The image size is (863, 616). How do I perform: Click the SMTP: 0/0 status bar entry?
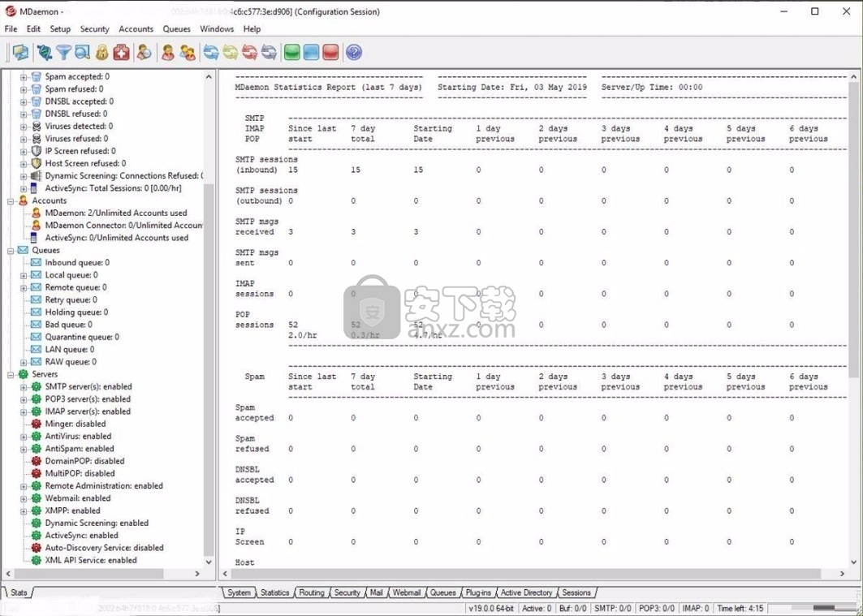613,609
